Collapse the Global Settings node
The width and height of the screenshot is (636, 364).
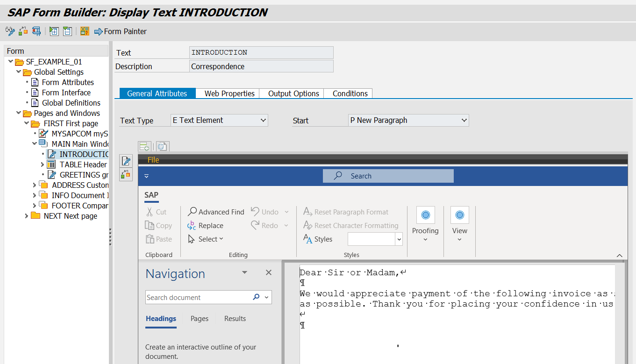(19, 72)
